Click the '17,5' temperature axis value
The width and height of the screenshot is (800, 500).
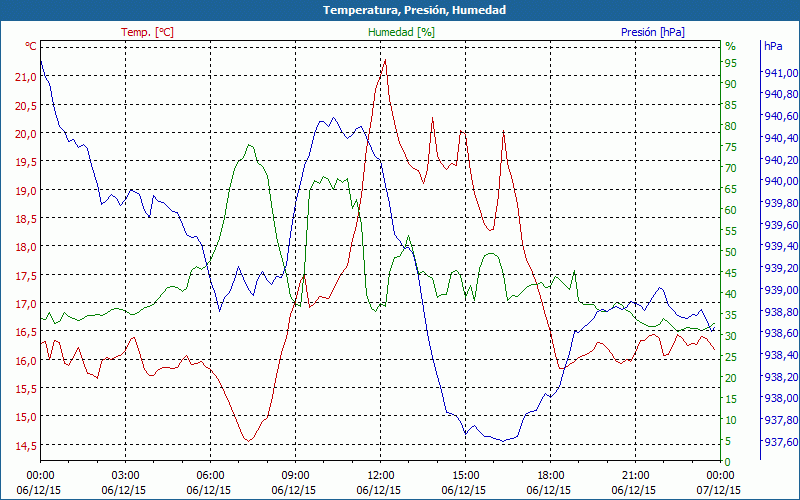click(27, 276)
